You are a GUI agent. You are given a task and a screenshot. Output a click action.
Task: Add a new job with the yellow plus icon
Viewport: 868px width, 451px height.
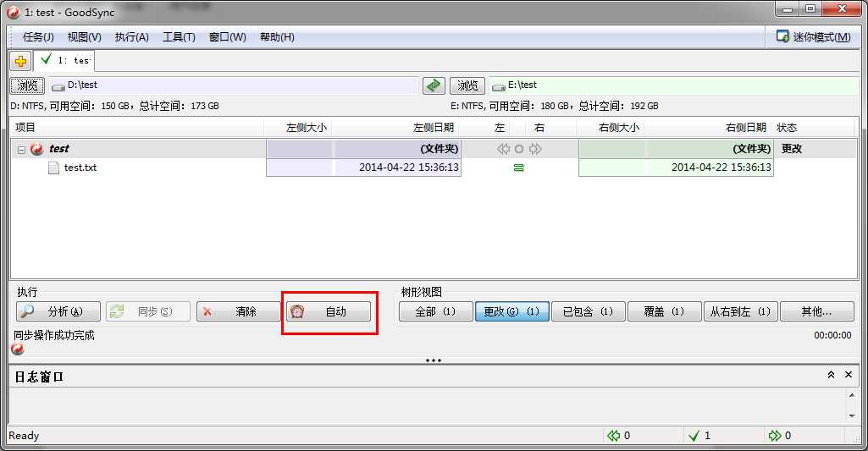(20, 61)
